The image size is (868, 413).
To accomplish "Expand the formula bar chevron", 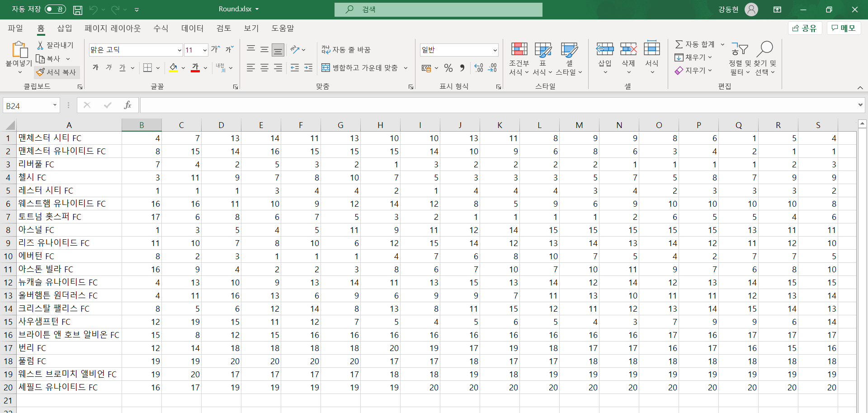I will [860, 105].
